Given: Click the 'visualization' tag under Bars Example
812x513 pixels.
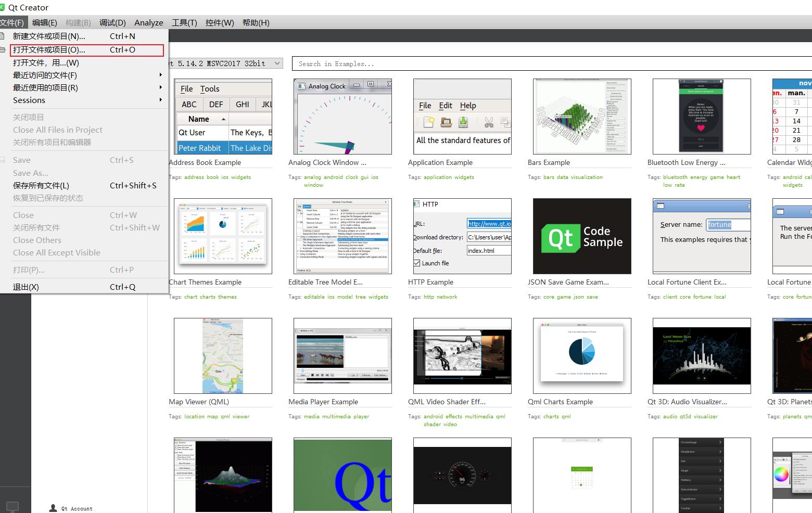Looking at the screenshot, I should [x=587, y=177].
